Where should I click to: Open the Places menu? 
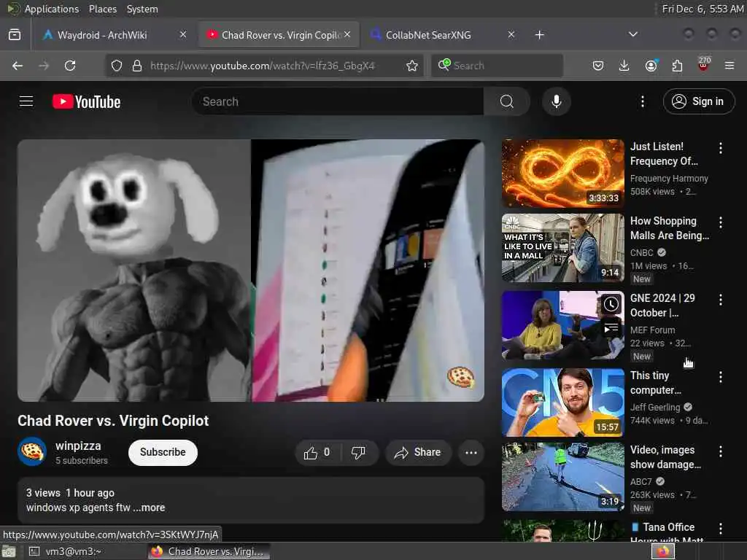(102, 9)
